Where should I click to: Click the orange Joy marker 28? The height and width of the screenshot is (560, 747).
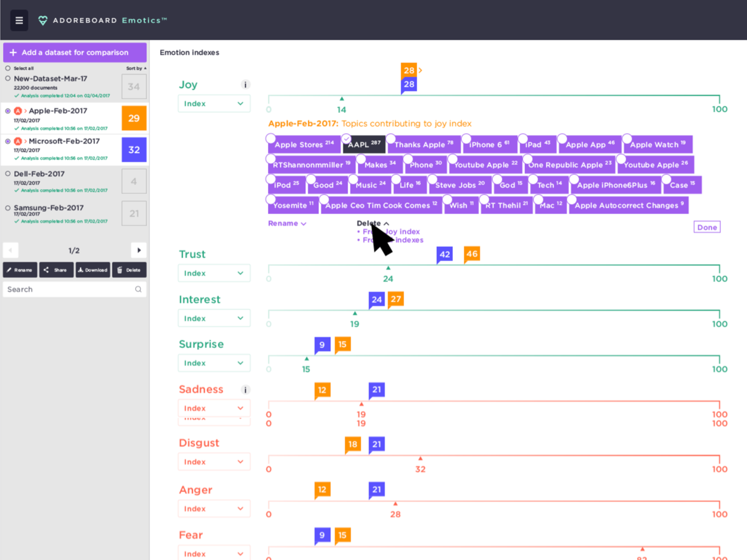point(409,70)
